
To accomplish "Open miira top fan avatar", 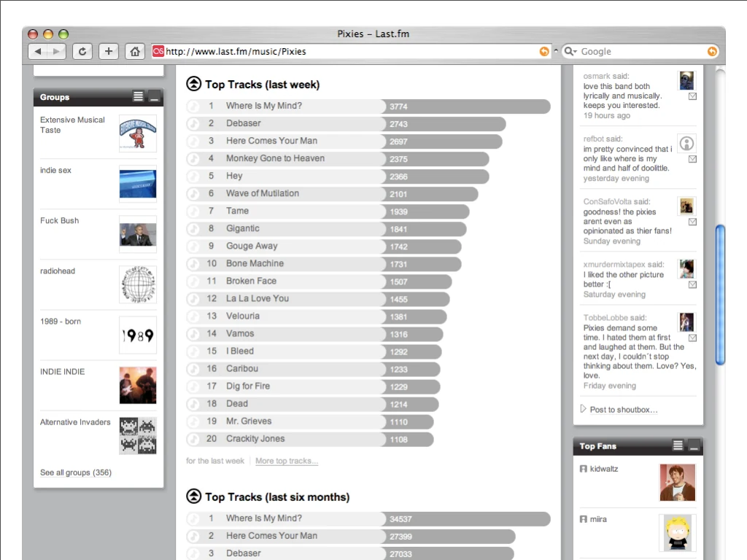I will point(678,533).
